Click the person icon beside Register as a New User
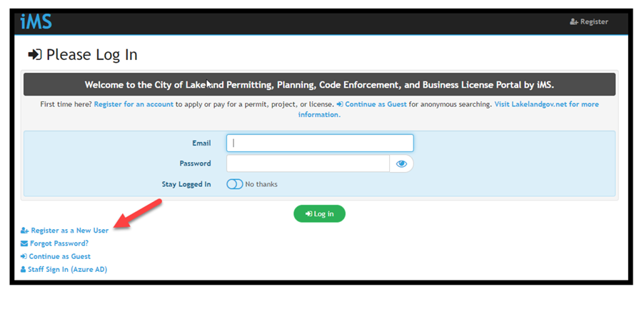The width and height of the screenshot is (644, 309). [24, 231]
